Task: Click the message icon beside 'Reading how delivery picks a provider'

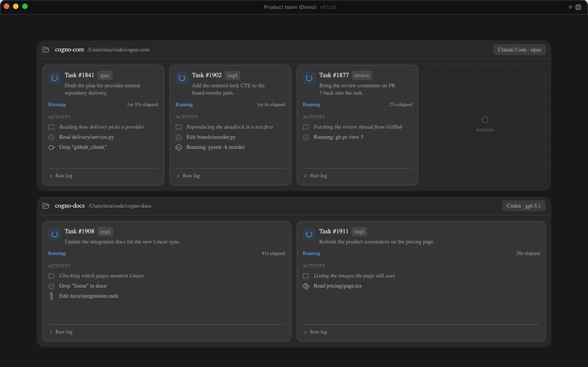Action: [51, 127]
